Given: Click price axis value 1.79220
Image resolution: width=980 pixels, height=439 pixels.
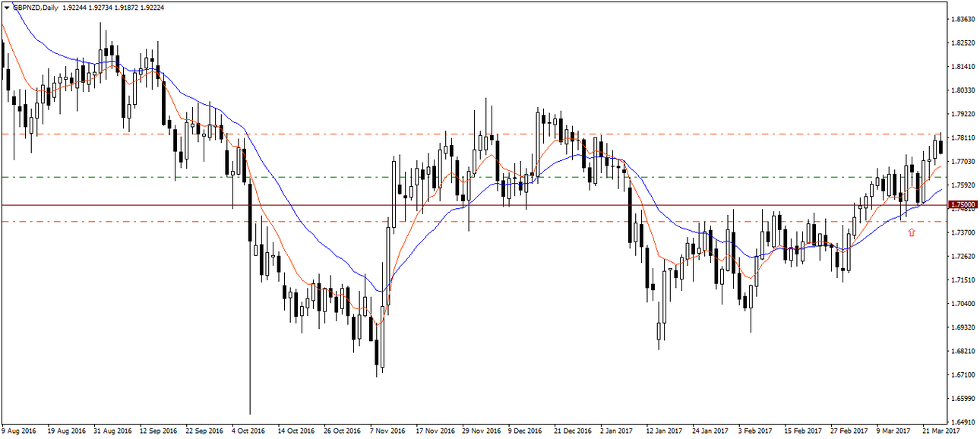Looking at the screenshot, I should (965, 114).
